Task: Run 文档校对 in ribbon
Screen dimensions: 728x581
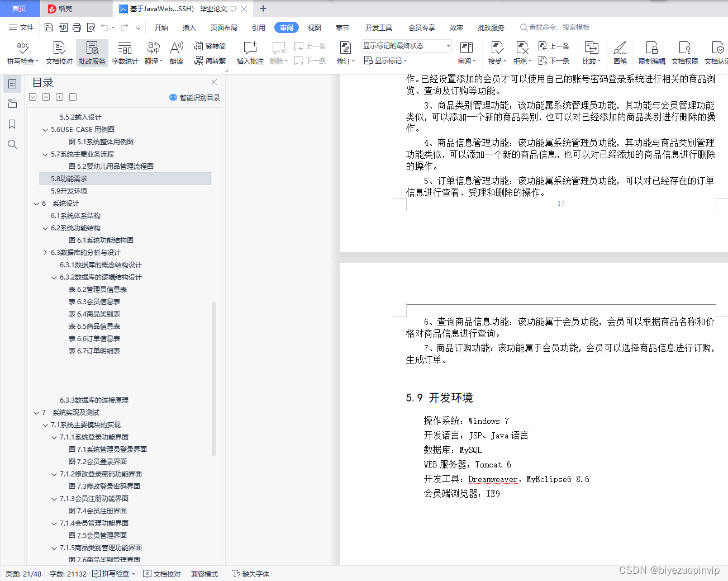Action: 59,53
